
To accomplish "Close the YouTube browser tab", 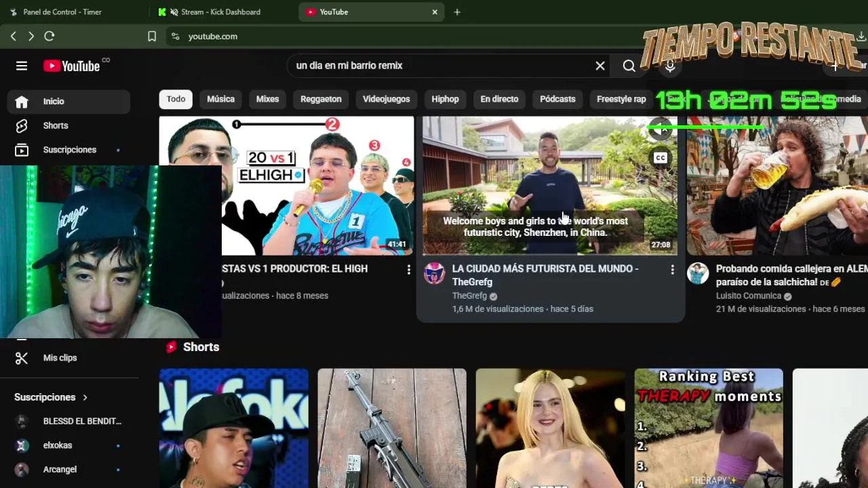I will [x=435, y=12].
